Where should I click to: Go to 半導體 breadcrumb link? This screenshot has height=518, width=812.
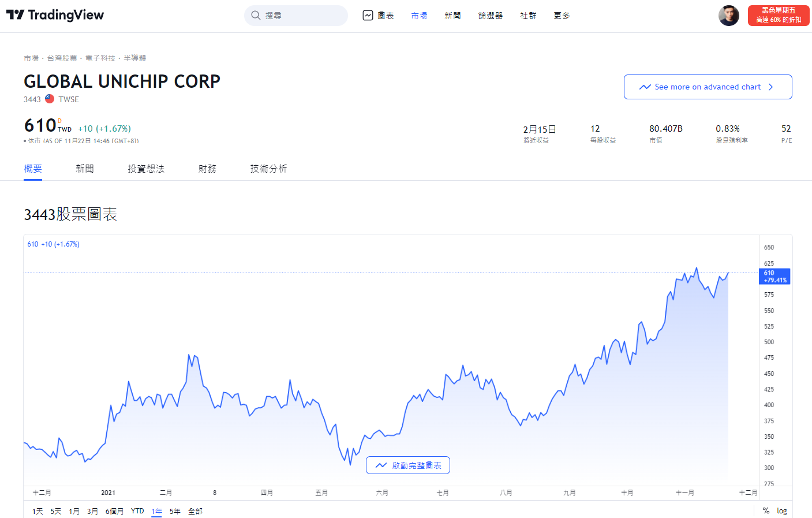point(135,58)
